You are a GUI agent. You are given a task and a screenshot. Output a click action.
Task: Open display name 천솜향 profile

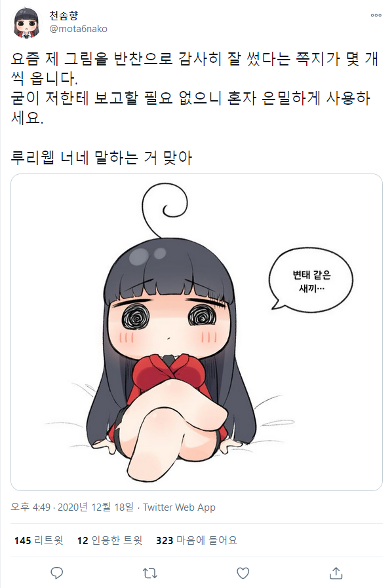coord(64,16)
